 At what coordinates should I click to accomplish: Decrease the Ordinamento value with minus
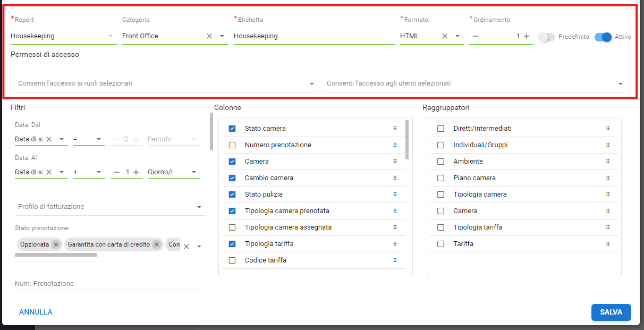pos(475,36)
